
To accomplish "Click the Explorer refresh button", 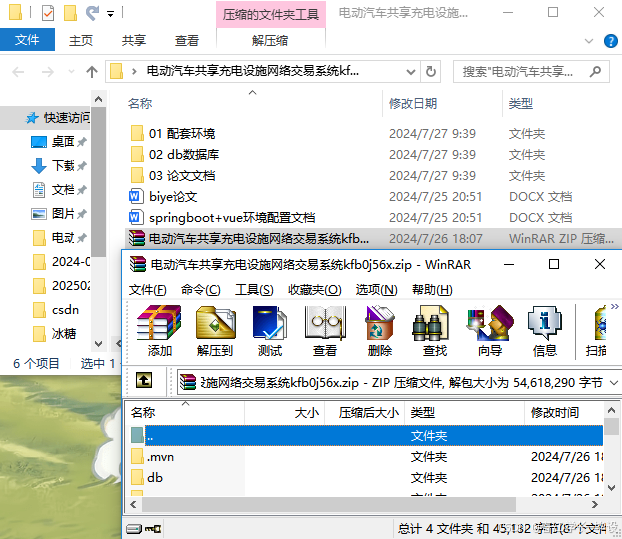I will coord(431,72).
